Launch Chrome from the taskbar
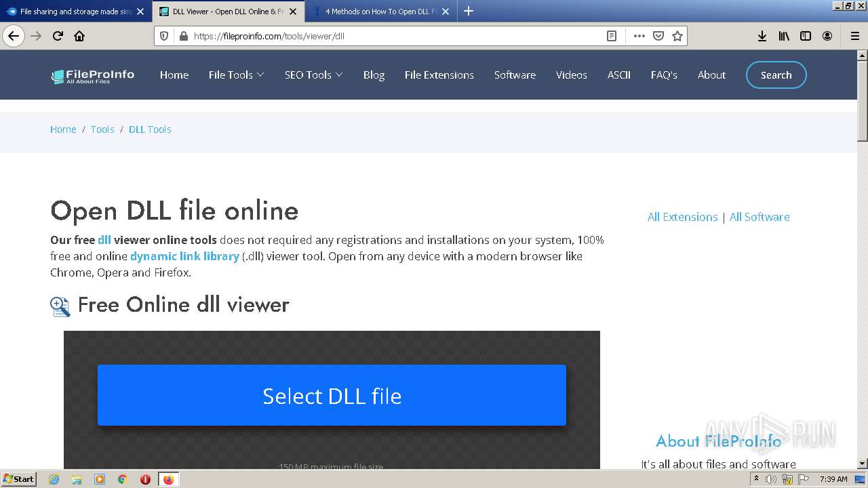 (123, 479)
